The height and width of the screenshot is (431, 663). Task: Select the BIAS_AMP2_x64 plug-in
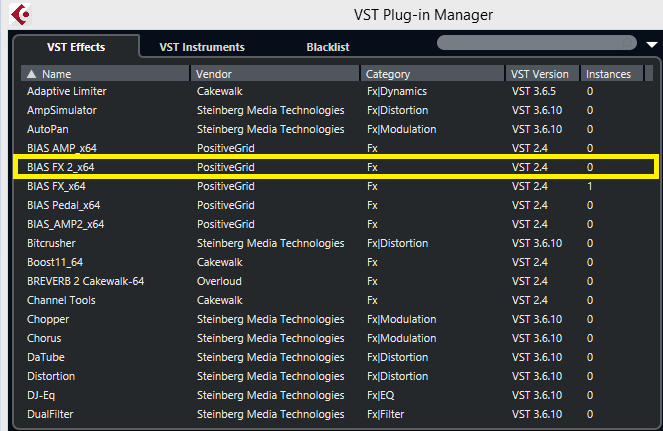click(336, 224)
